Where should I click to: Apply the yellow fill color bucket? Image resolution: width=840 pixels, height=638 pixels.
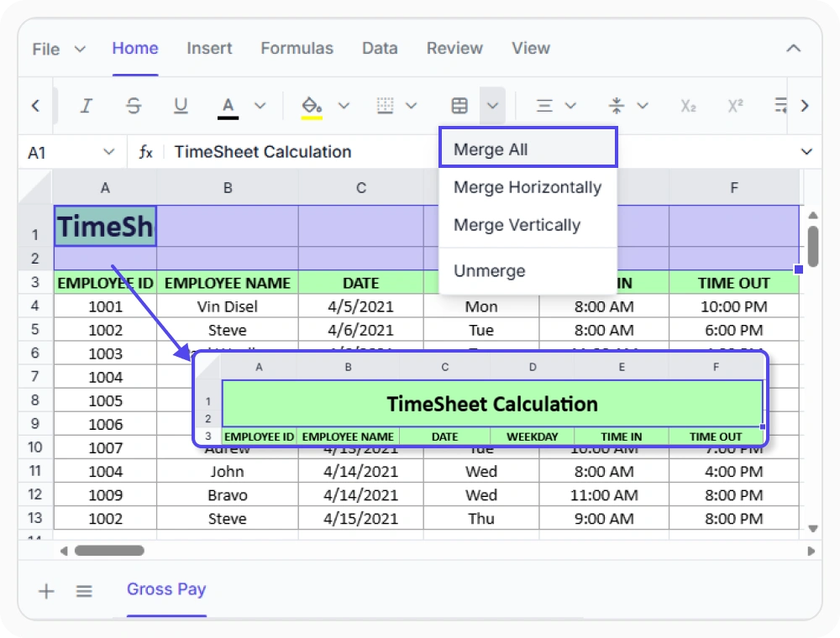312,107
